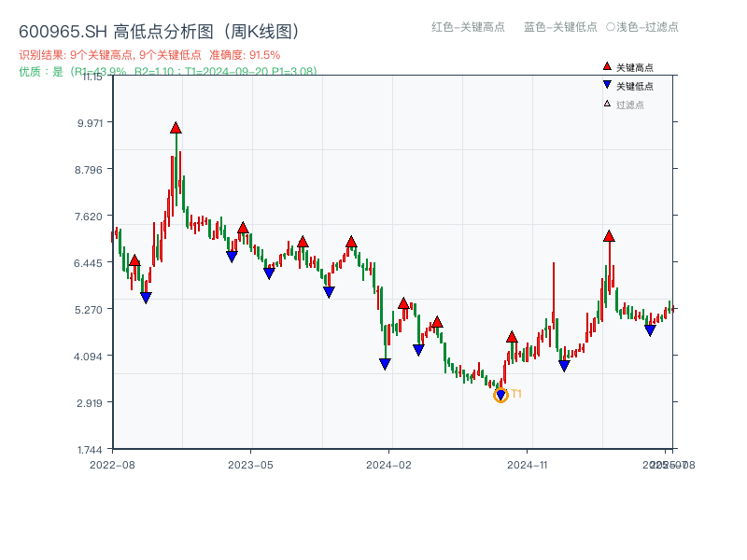The image size is (747, 560).
Task: Click the circle icon beside 浅色-过滤点 at top
Action: (x=610, y=28)
